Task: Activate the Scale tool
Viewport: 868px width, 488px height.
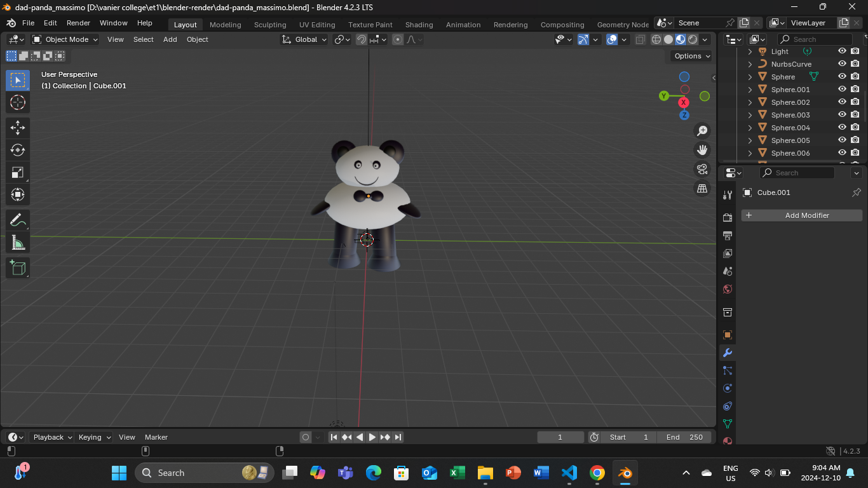Action: 18,172
